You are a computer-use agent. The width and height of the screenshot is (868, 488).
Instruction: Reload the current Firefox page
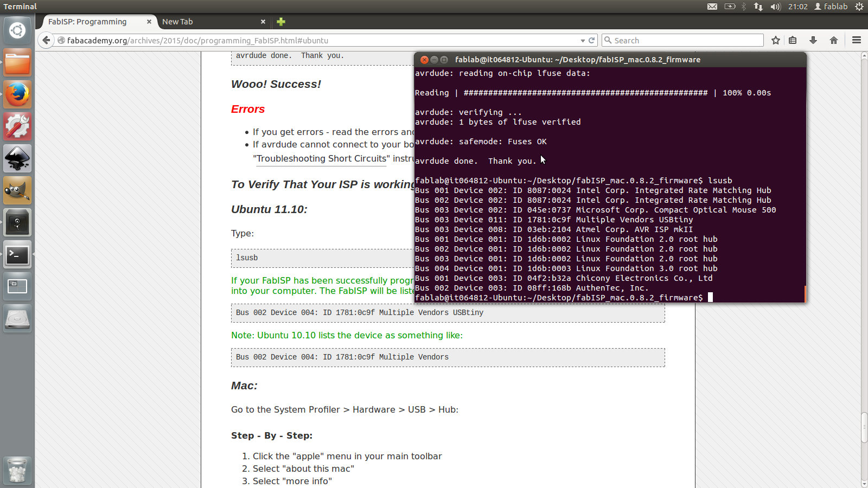[x=591, y=40]
